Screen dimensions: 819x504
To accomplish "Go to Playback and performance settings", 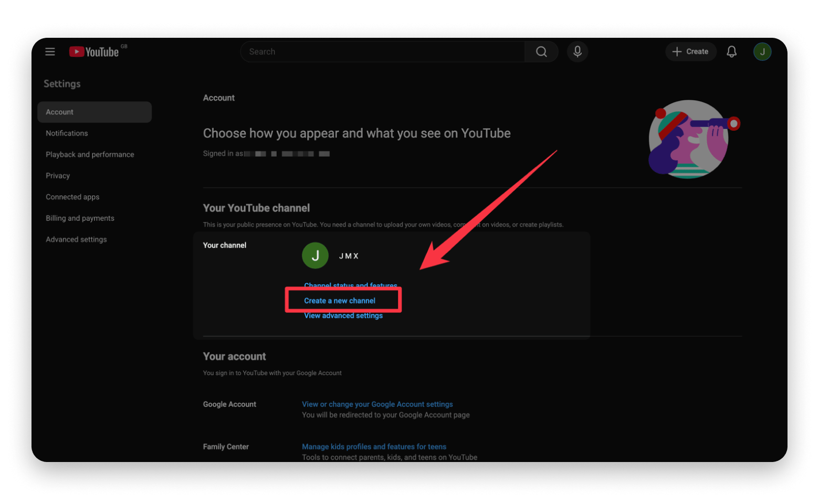I will [x=90, y=154].
